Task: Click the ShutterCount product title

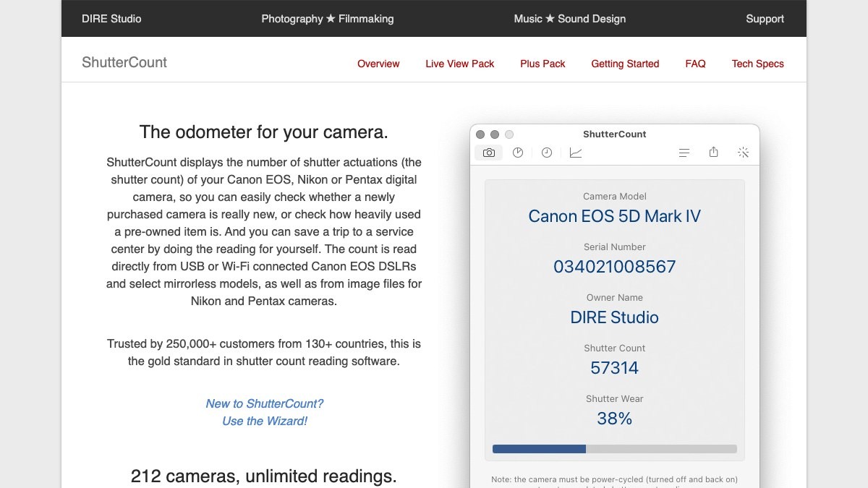Action: 124,62
